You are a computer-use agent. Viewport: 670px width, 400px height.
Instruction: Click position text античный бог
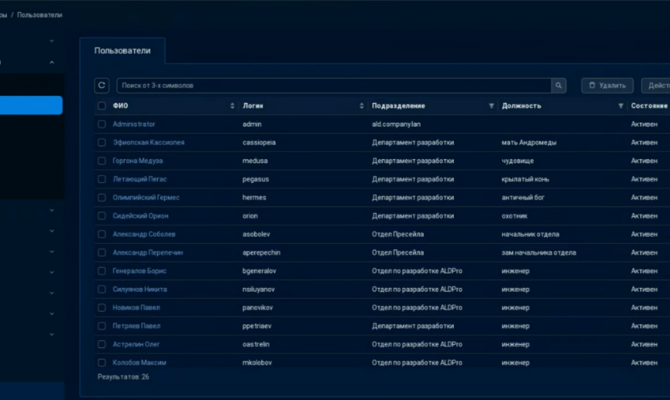point(523,197)
